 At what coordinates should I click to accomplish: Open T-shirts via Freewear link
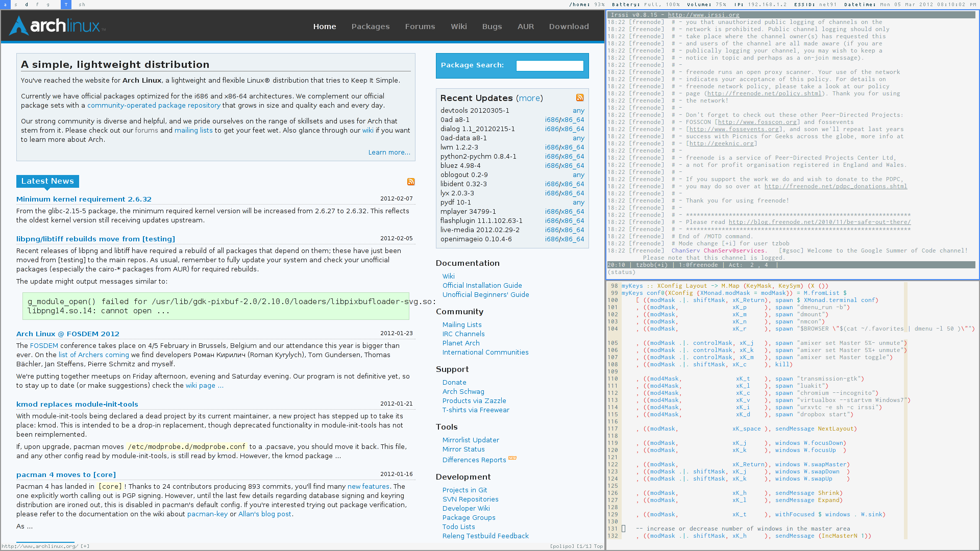point(476,410)
